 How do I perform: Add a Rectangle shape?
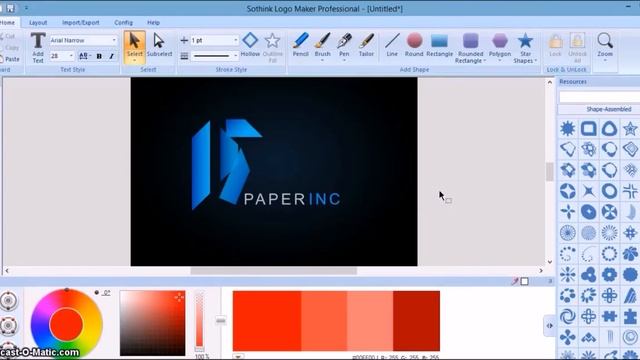click(x=440, y=44)
